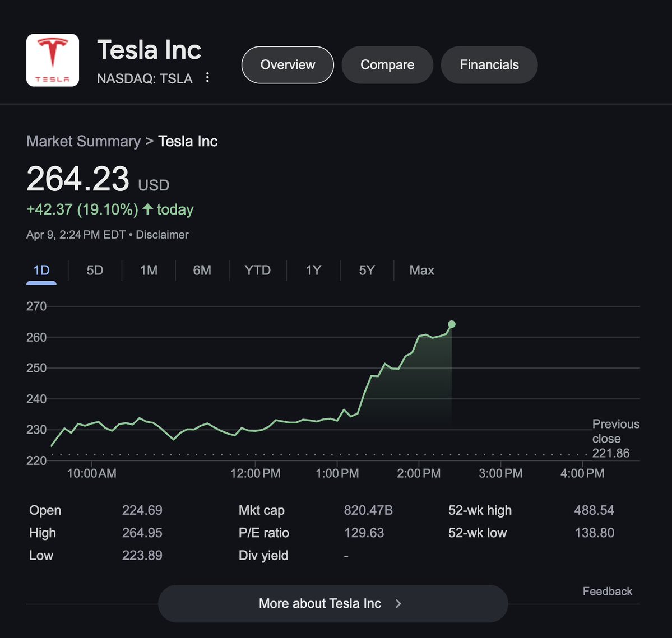
Task: Open the three-dot options menu beside NASDAQ: TSLA
Action: [207, 77]
